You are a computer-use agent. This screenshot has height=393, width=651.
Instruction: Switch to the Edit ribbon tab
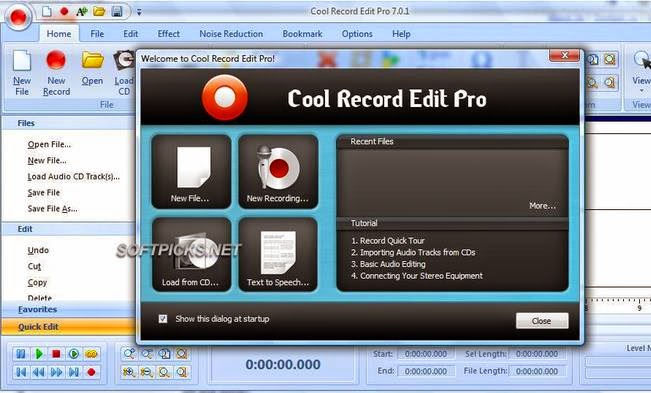[130, 34]
